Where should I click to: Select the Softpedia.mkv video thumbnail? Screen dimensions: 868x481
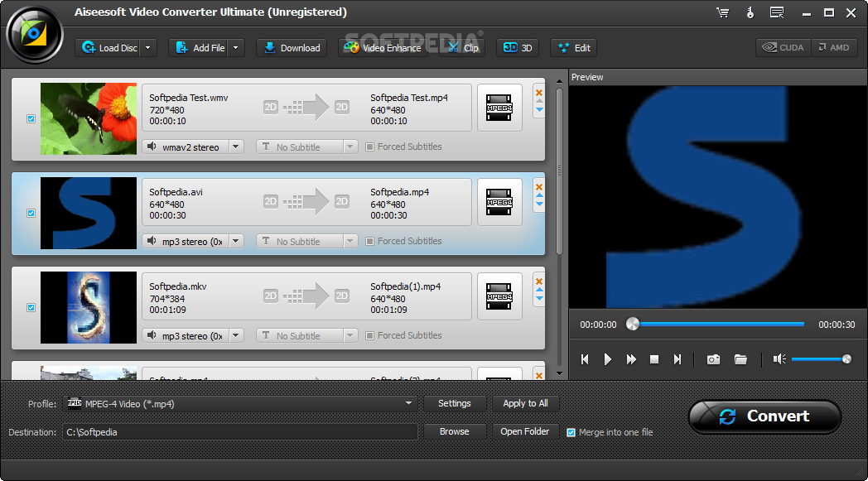tap(89, 307)
